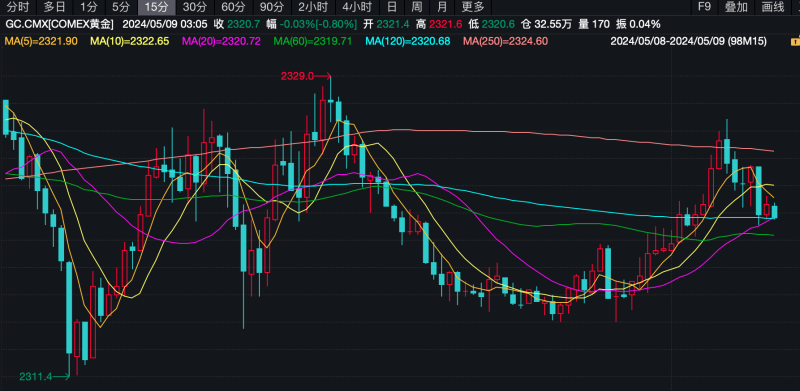Switch to the 60分 timeframe
This screenshot has height=391, width=800.
click(233, 7)
